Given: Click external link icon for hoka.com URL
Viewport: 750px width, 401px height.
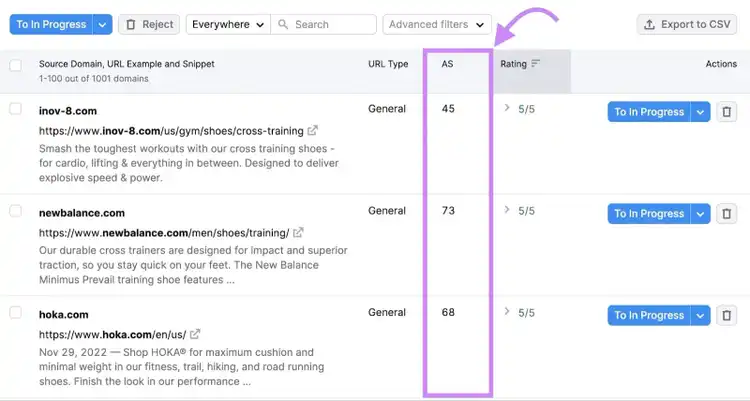Looking at the screenshot, I should [195, 334].
